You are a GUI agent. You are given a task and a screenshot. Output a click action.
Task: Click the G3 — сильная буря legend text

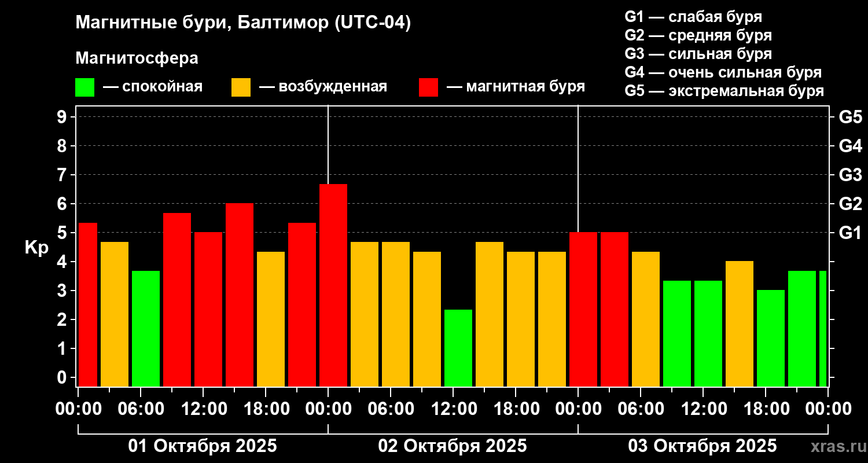click(698, 54)
